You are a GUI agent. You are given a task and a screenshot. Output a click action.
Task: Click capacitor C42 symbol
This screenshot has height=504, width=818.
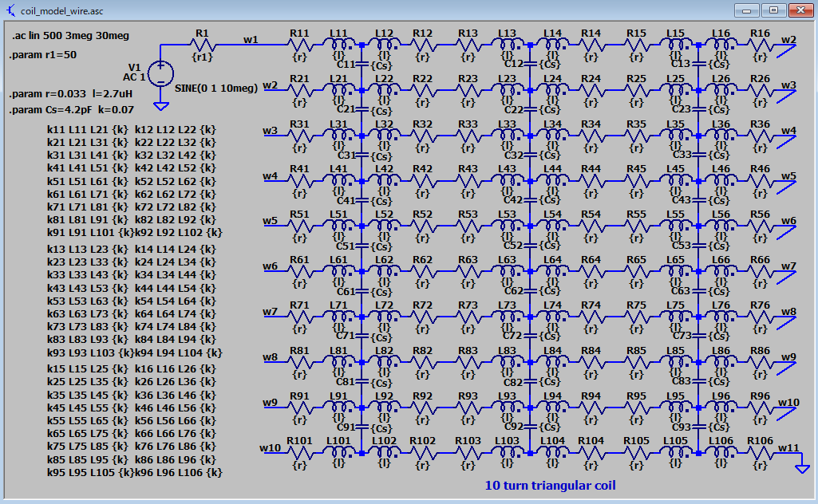tap(531, 199)
